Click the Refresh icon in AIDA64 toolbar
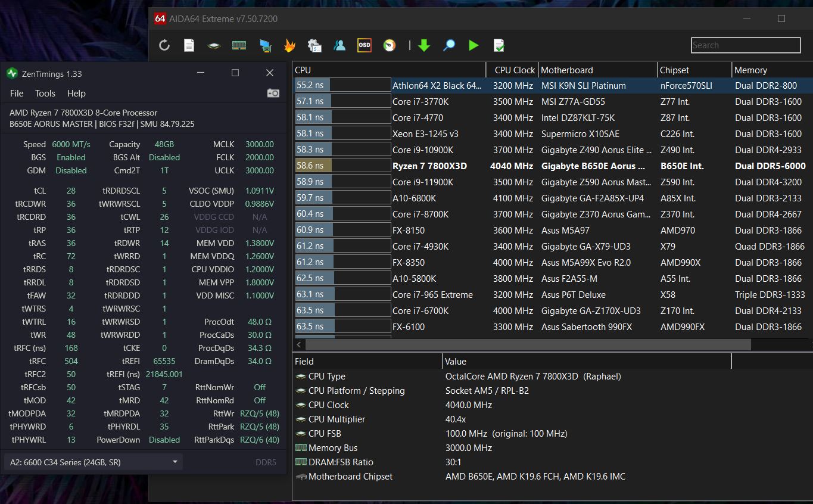Screen dimensions: 813x504 [164, 45]
